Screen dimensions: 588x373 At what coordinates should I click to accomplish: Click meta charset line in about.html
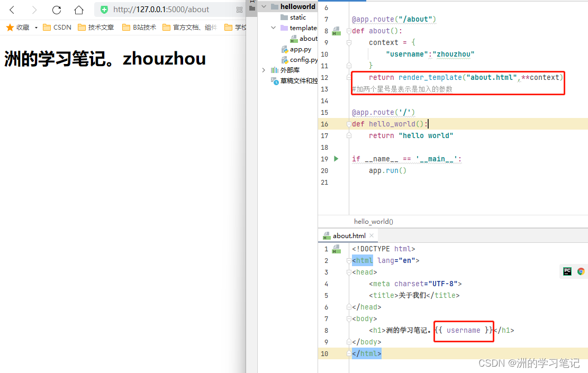click(415, 284)
